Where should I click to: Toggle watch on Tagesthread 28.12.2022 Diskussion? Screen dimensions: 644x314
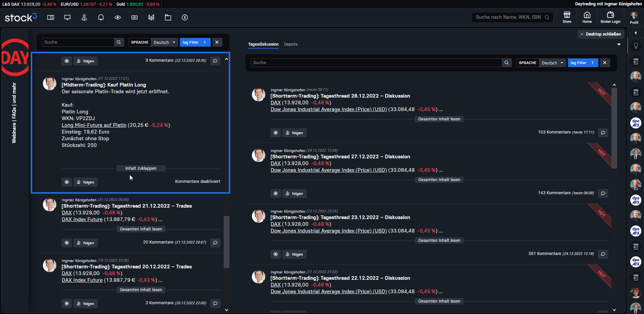(275, 133)
